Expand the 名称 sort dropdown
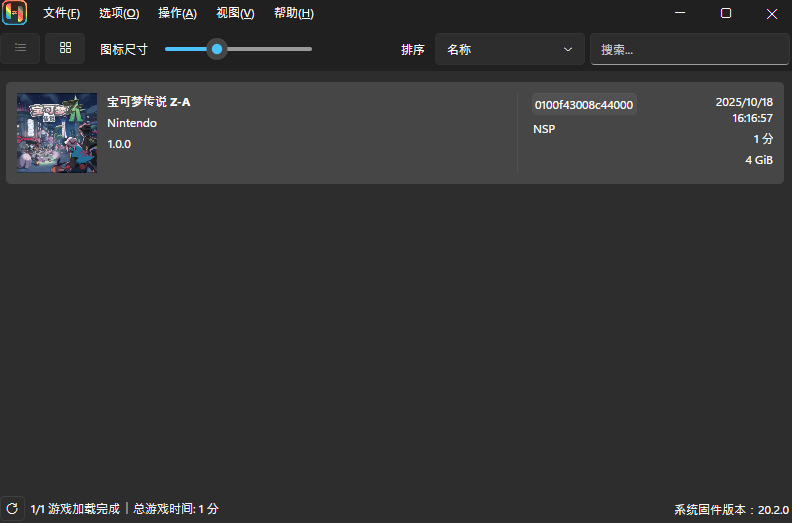The image size is (792, 523). (x=509, y=49)
